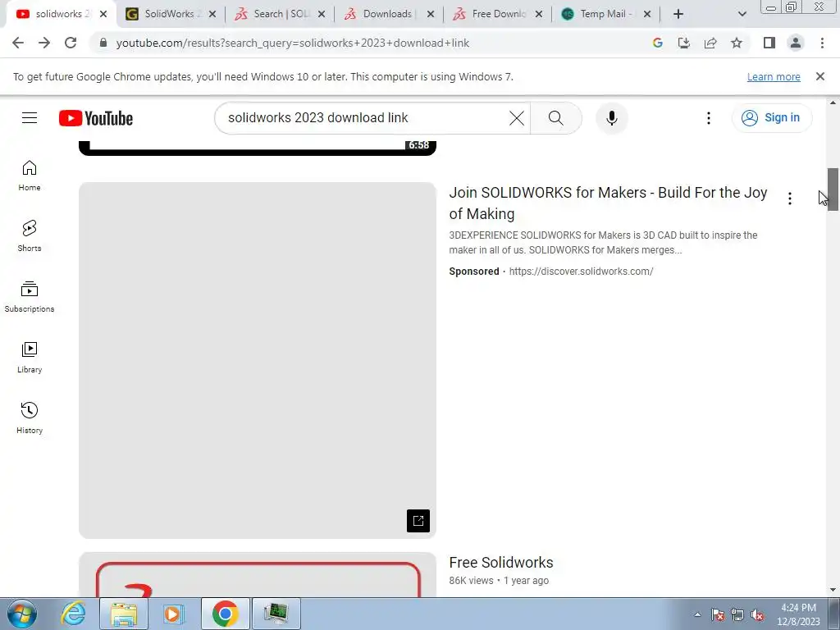Image resolution: width=840 pixels, height=630 pixels.
Task: Click the install/download page icon in address bar
Action: click(684, 43)
